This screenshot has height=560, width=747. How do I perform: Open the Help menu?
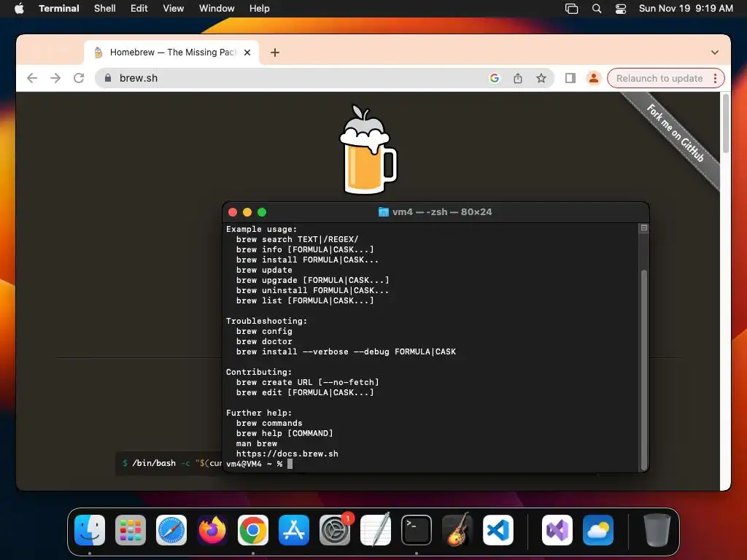(259, 8)
